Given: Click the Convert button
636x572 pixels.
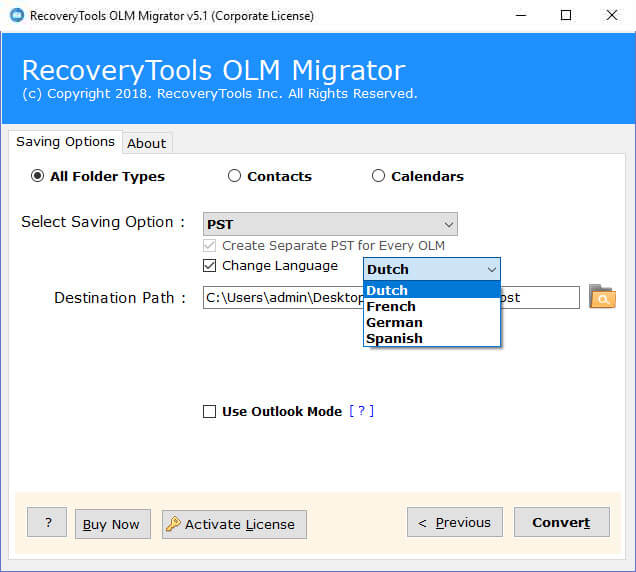Looking at the screenshot, I should [x=562, y=522].
